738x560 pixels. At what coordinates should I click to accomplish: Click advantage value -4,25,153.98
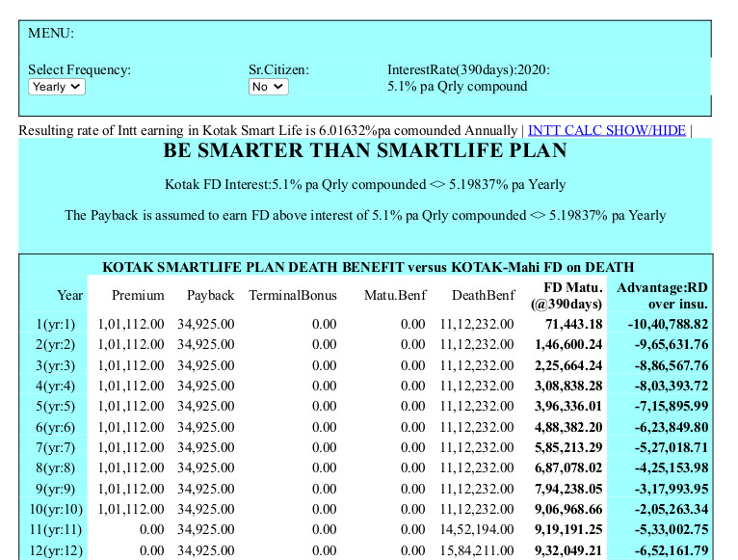click(672, 468)
